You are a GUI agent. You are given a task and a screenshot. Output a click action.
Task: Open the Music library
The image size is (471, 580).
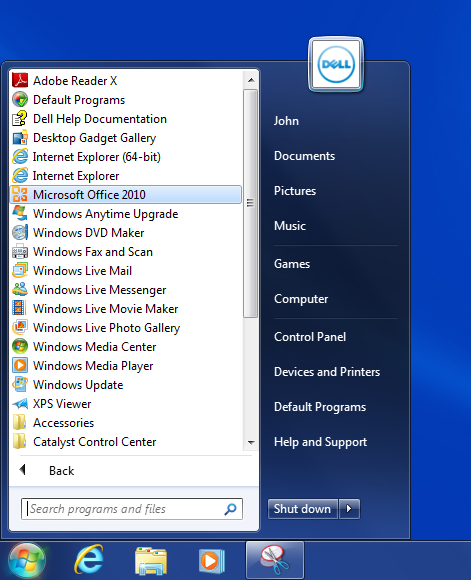point(290,226)
